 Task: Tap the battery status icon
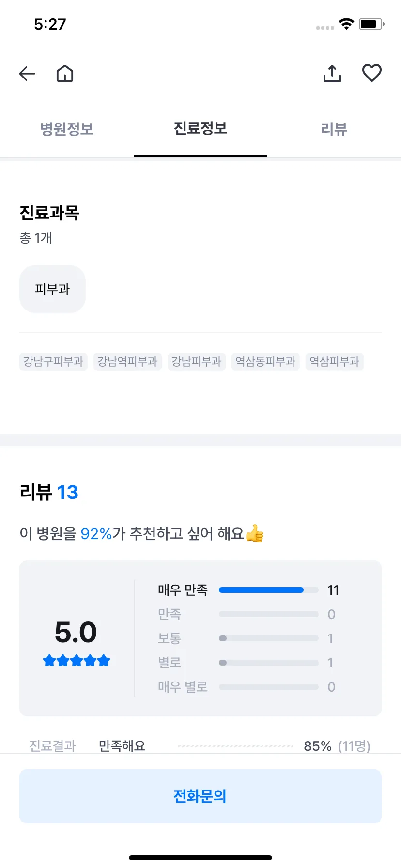point(371,24)
